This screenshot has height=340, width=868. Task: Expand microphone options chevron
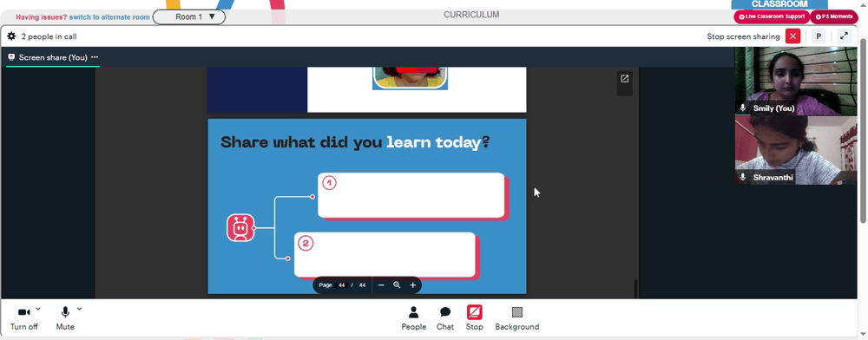click(x=79, y=309)
